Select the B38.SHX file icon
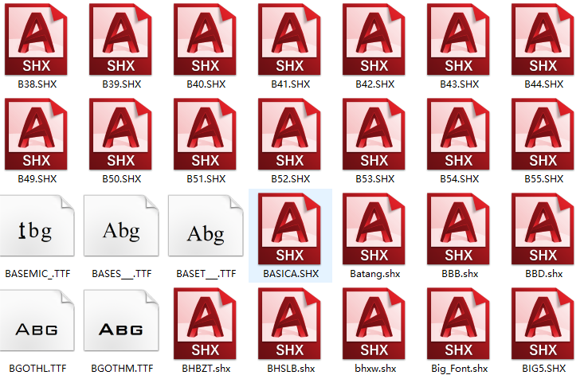This screenshot has width=588, height=379. coord(36,39)
